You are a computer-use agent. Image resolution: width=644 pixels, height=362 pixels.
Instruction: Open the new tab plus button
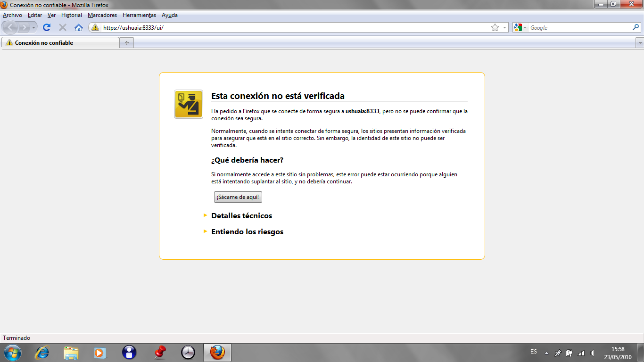(126, 43)
